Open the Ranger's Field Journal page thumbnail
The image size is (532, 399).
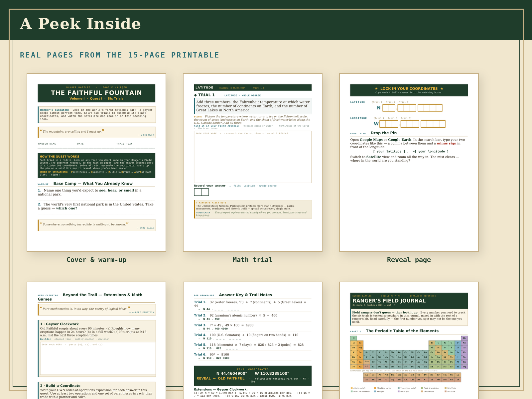409,340
